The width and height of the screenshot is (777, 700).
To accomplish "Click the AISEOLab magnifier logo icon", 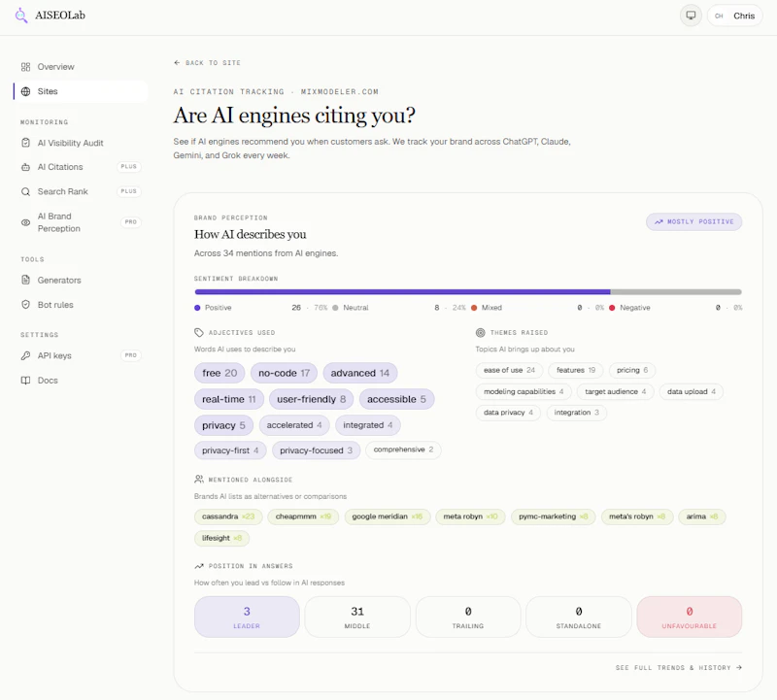I will click(x=20, y=16).
